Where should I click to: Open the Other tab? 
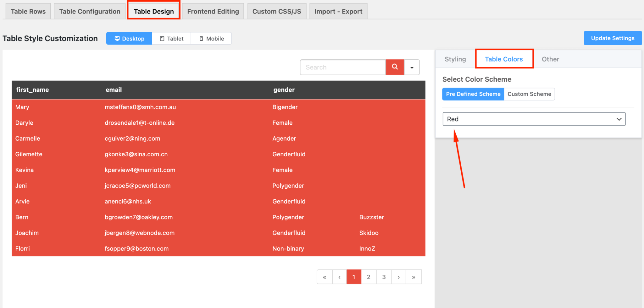click(550, 59)
